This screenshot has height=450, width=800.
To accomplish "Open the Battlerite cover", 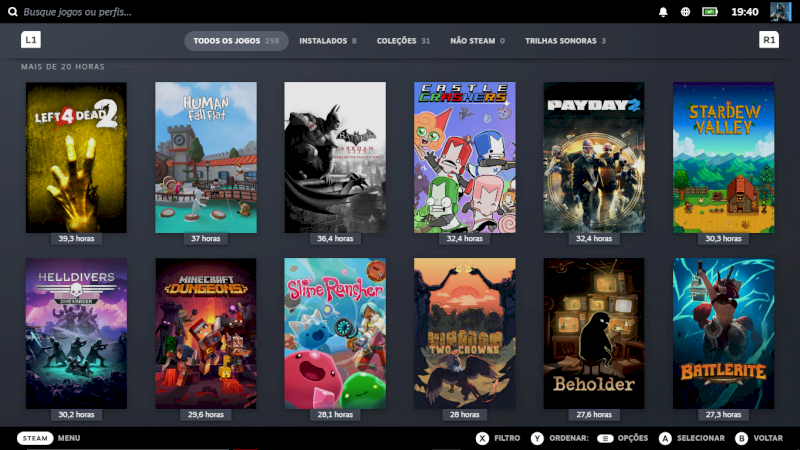I will coord(723,333).
